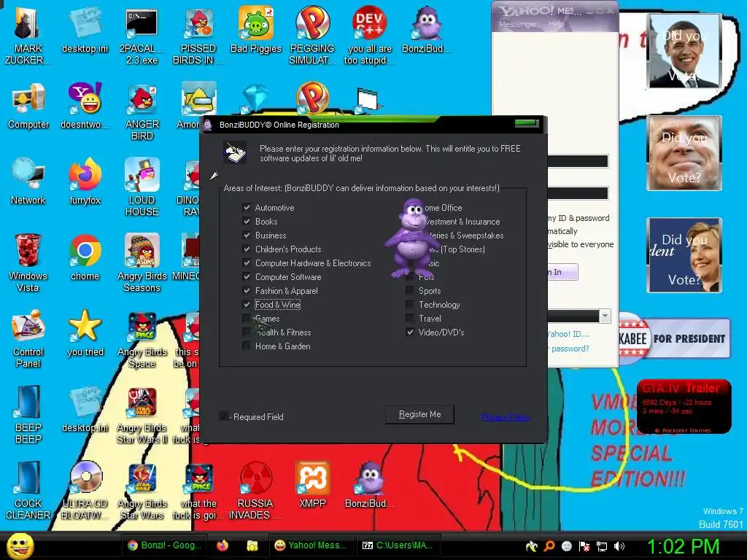Open the BEEP BEEP desktop icon

click(28, 414)
